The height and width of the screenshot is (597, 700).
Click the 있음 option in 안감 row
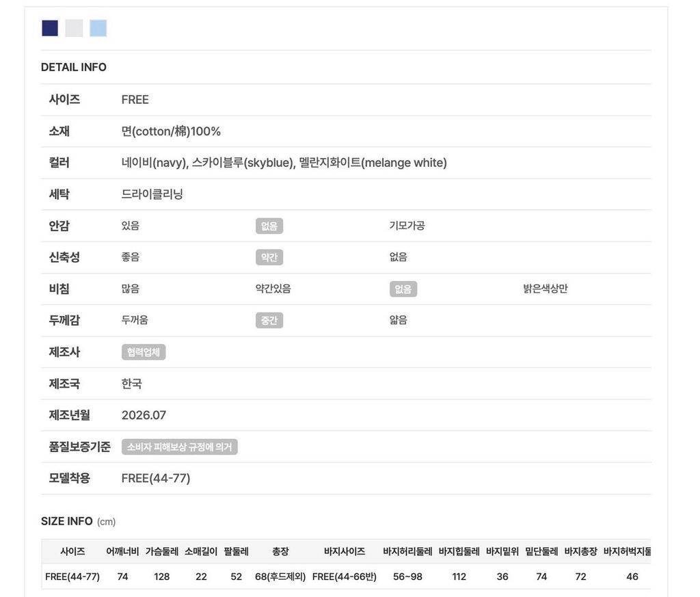click(131, 226)
